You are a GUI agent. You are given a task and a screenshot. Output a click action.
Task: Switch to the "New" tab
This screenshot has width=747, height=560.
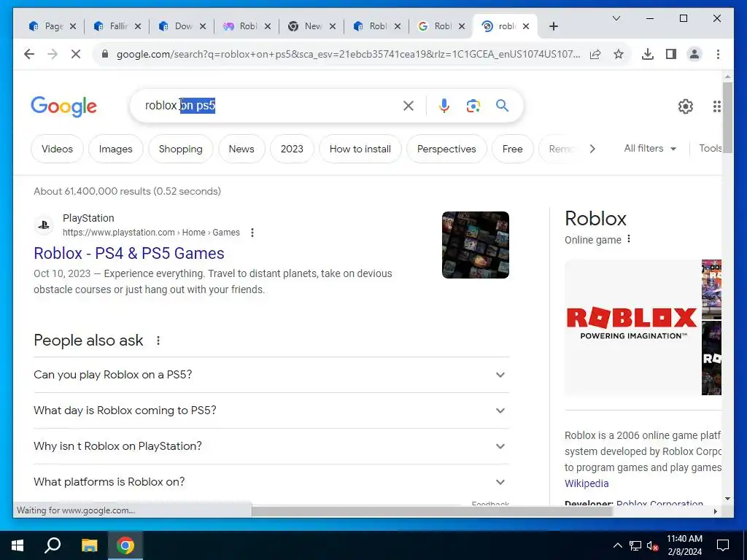(x=311, y=27)
